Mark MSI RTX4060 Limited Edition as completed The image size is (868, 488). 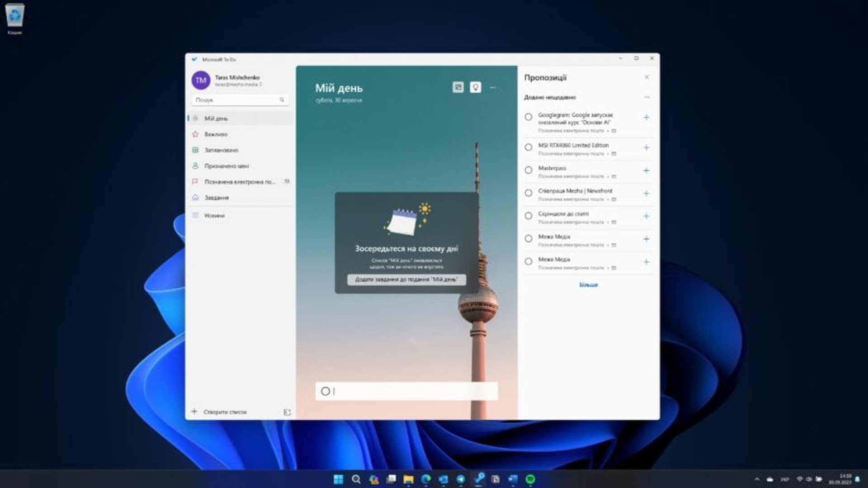528,147
